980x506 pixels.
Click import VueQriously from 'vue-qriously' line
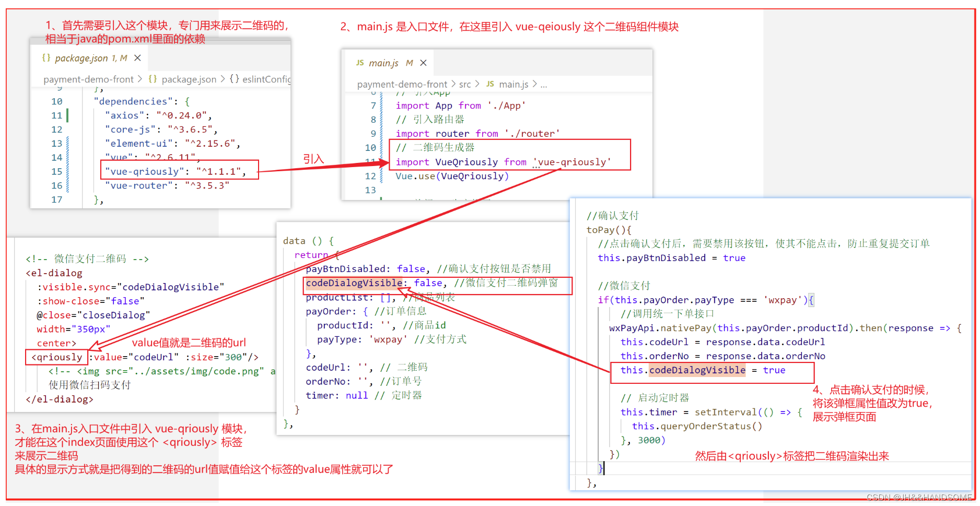tap(503, 162)
